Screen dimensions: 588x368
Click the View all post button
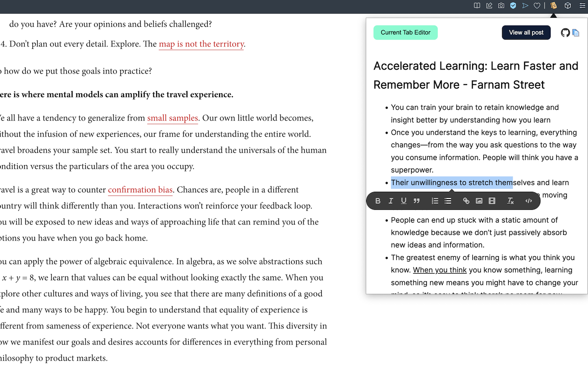click(526, 33)
